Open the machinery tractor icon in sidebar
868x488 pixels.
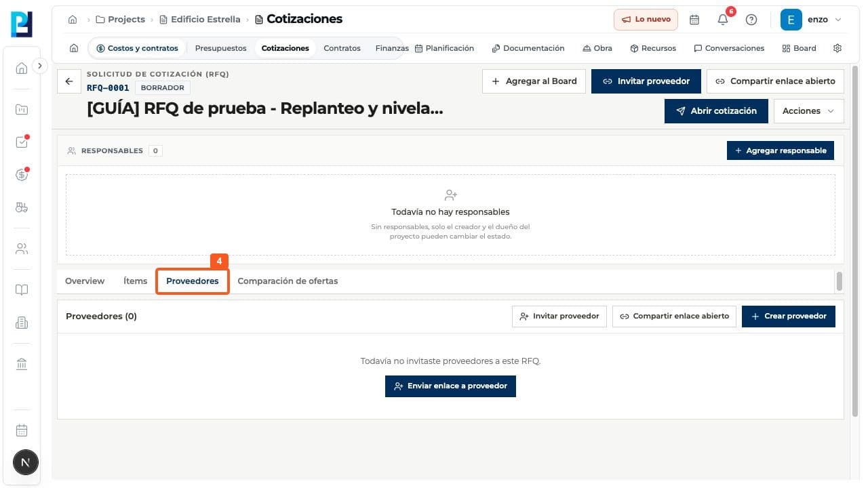pyautogui.click(x=22, y=208)
